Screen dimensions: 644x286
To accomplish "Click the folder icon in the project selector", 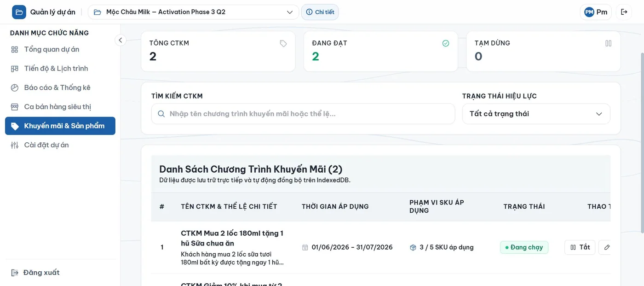I will pyautogui.click(x=98, y=12).
